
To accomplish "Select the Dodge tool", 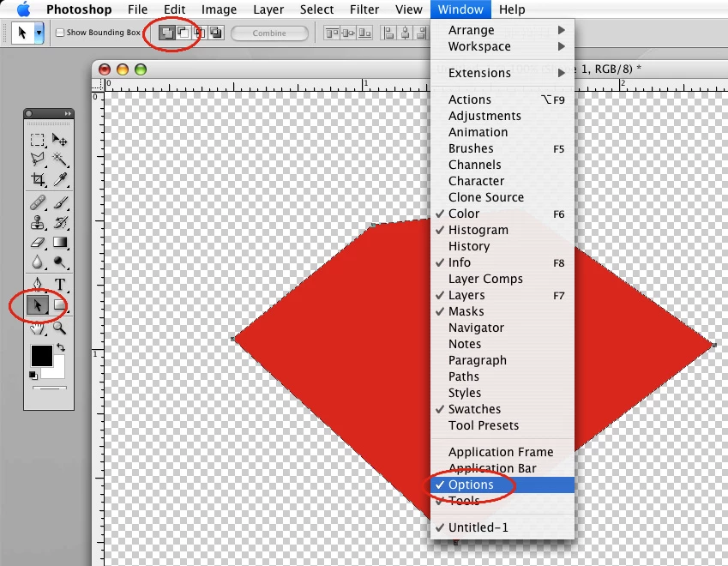I will pos(59,262).
